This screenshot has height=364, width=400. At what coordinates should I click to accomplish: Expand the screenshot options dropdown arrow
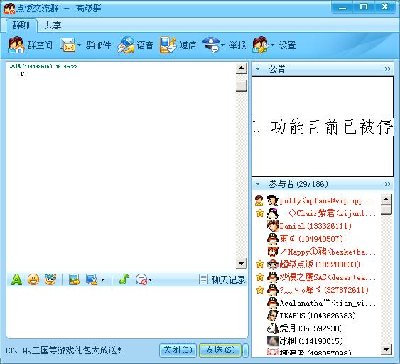click(x=102, y=280)
